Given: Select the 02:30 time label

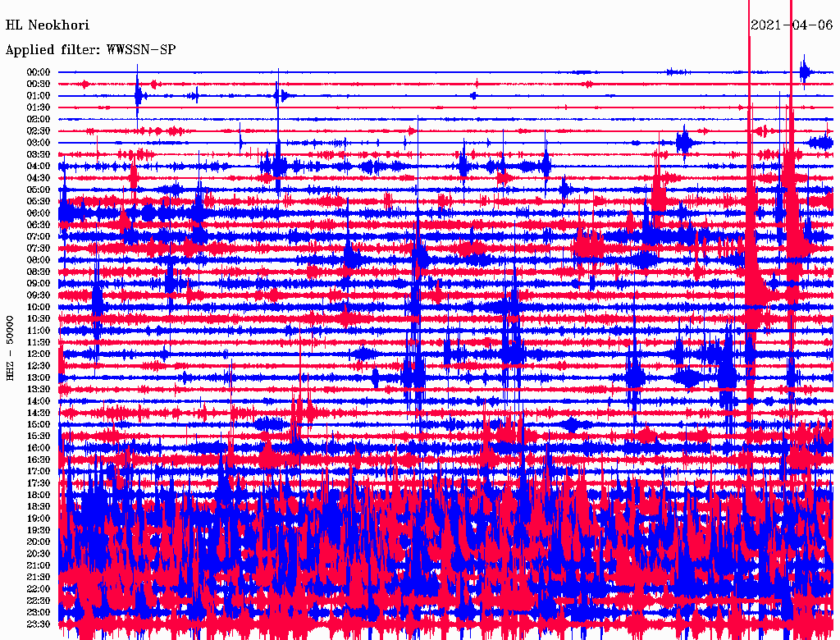Looking at the screenshot, I should [39, 131].
